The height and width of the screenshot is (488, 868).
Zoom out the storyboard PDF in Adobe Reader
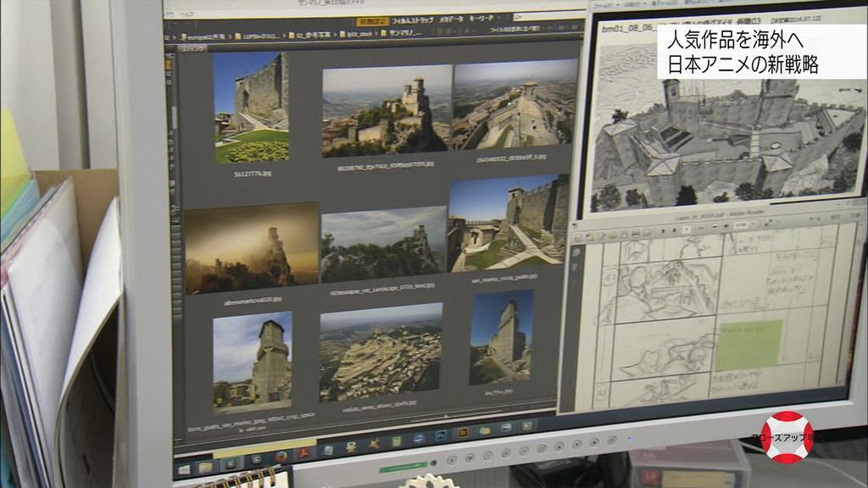click(715, 227)
